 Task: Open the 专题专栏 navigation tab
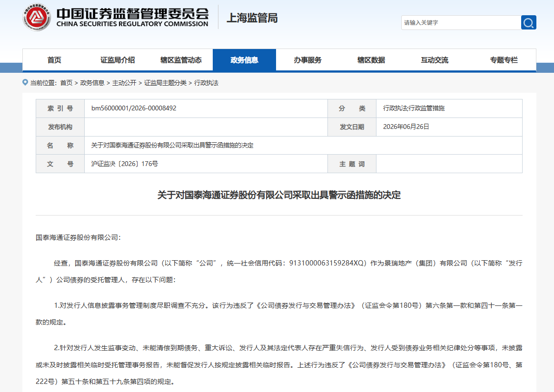click(504, 60)
